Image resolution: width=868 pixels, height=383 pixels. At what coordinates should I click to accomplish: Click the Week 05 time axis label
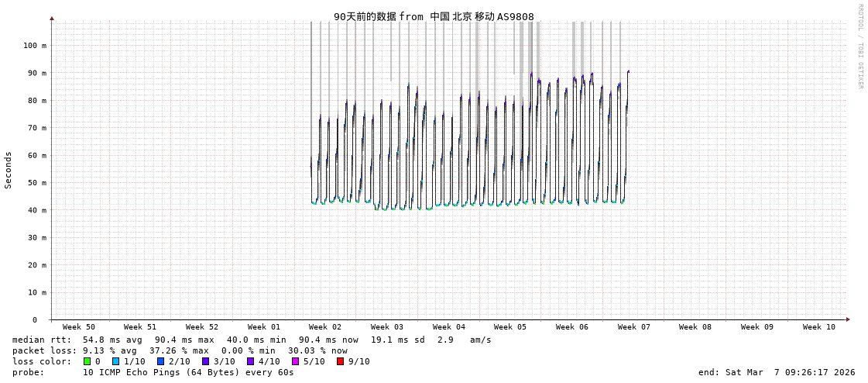point(510,327)
